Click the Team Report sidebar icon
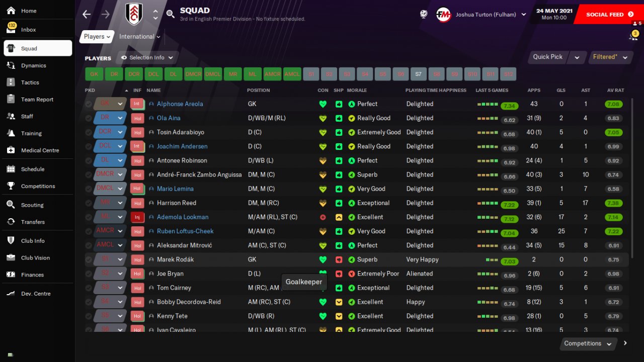 click(x=11, y=100)
